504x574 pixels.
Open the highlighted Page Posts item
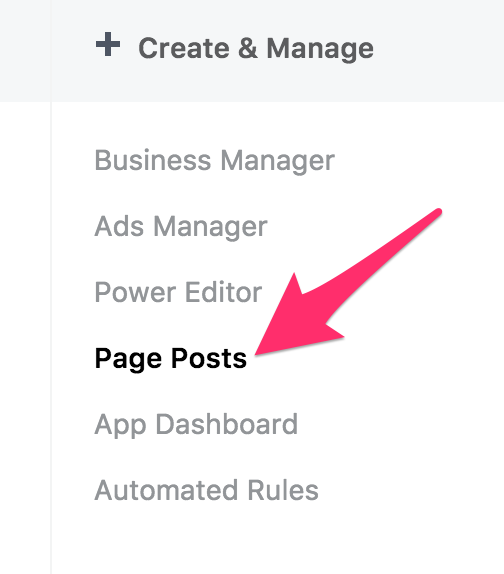point(171,358)
